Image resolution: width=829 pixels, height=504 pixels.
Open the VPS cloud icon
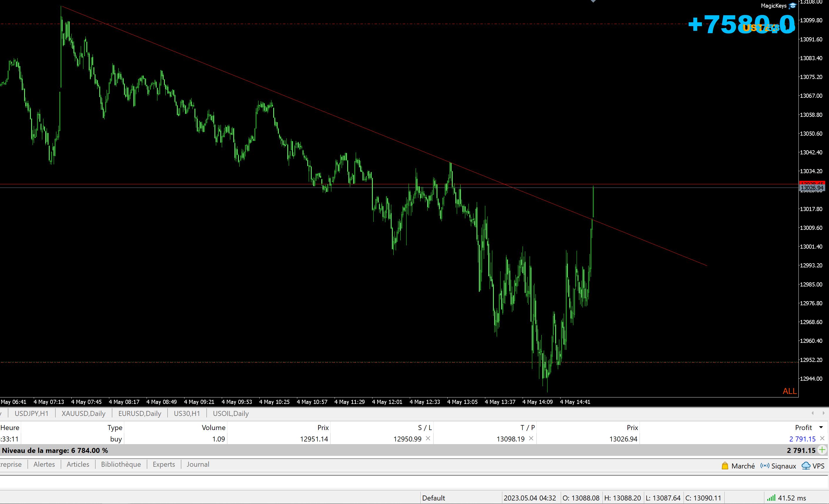[x=806, y=466]
